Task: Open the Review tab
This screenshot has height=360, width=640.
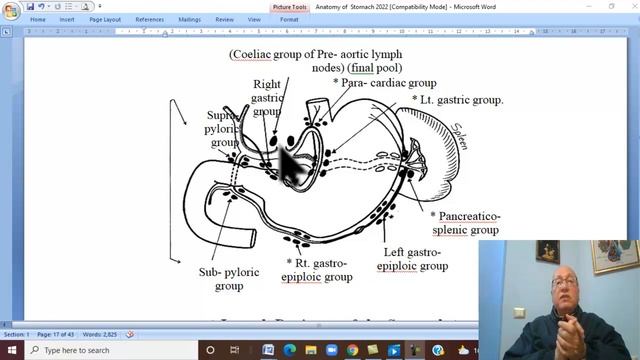Action: pos(224,20)
